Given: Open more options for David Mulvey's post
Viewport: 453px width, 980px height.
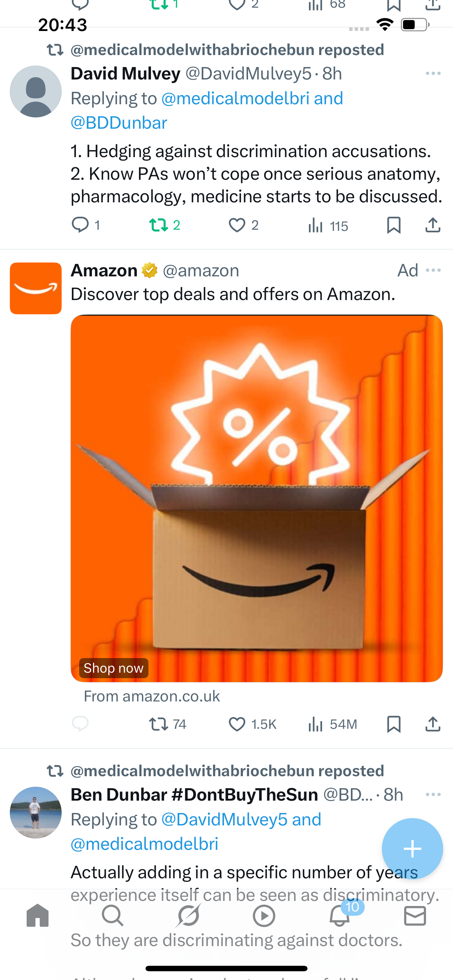Looking at the screenshot, I should pyautogui.click(x=433, y=73).
